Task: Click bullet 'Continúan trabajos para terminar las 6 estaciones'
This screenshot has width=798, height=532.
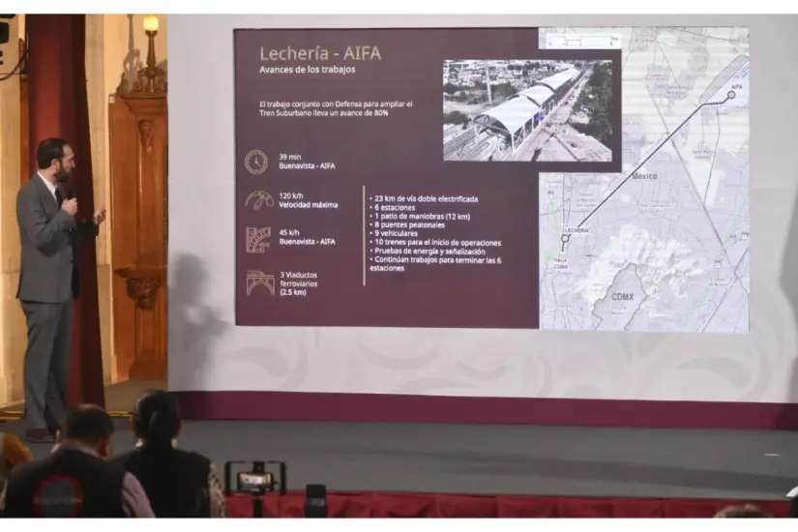Action: tap(435, 264)
